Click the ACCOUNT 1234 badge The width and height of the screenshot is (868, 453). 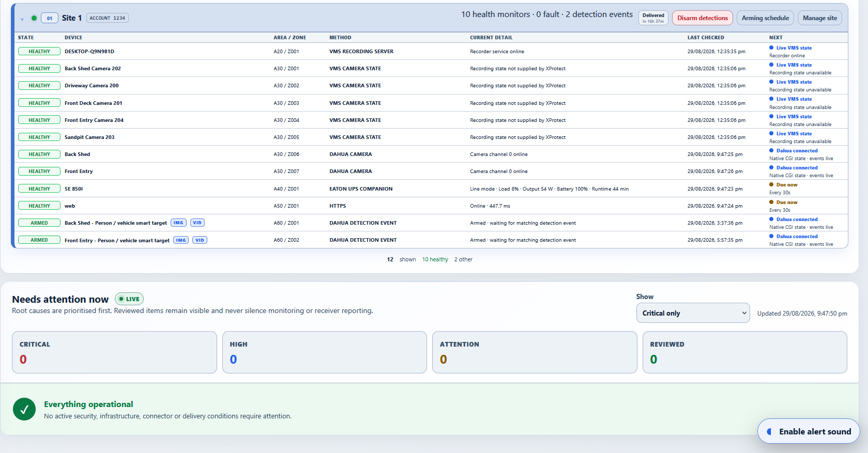click(107, 18)
